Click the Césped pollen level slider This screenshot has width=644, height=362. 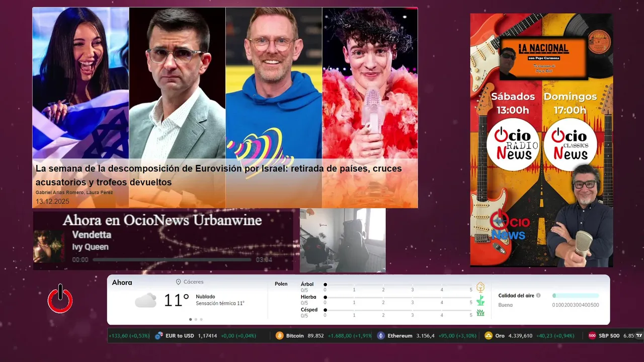pos(398,310)
